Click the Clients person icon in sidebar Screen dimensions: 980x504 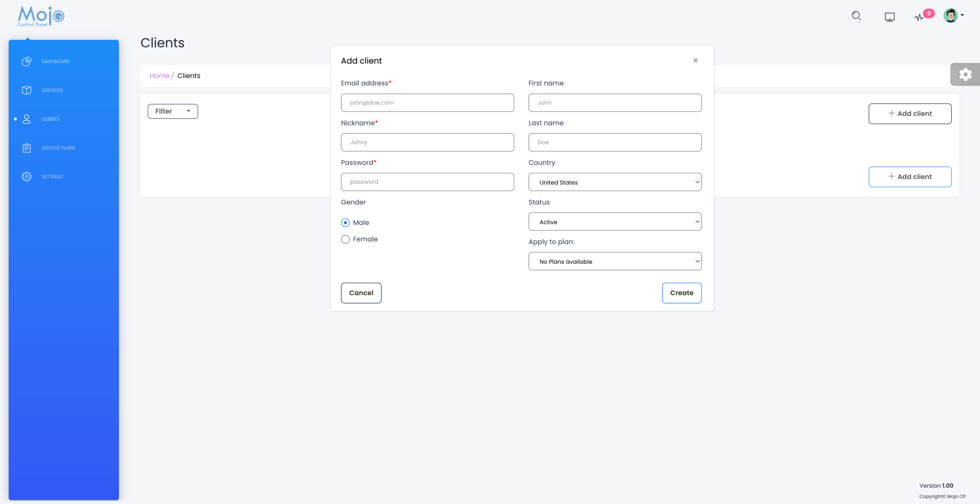tap(26, 119)
